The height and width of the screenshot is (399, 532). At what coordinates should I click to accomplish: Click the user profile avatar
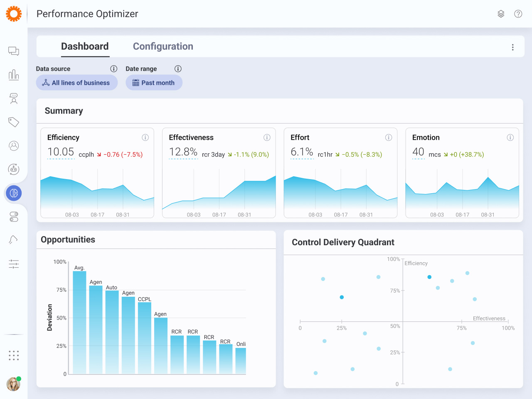coord(13,384)
